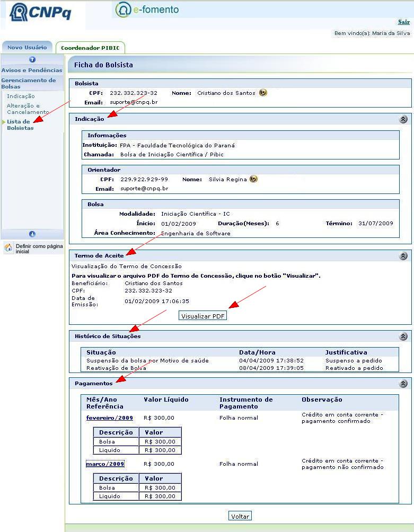Click the detail icon next to Silvia Regina
This screenshot has height=532, width=414.
[254, 179]
